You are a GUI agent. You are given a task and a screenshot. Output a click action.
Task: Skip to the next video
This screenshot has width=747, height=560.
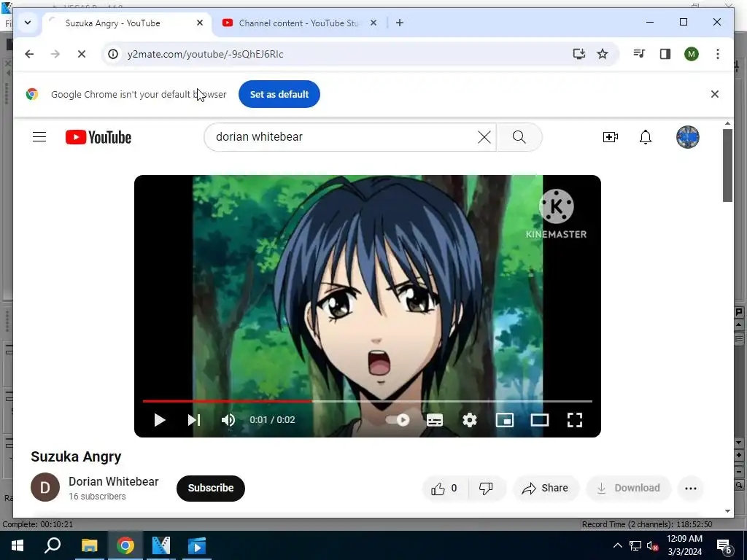[x=194, y=420]
